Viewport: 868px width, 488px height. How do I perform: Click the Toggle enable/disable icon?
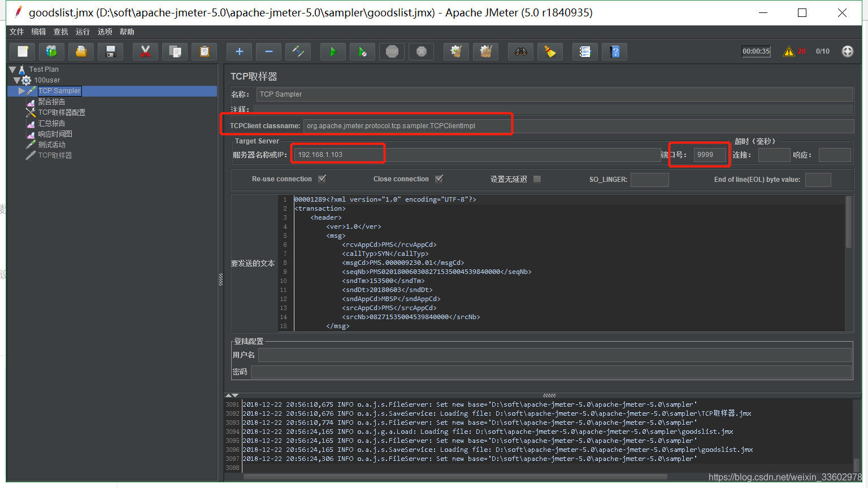(298, 51)
